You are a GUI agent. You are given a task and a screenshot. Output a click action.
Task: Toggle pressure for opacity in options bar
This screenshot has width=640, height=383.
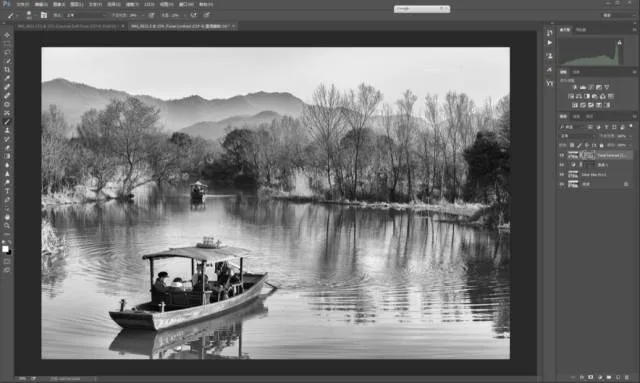(151, 15)
